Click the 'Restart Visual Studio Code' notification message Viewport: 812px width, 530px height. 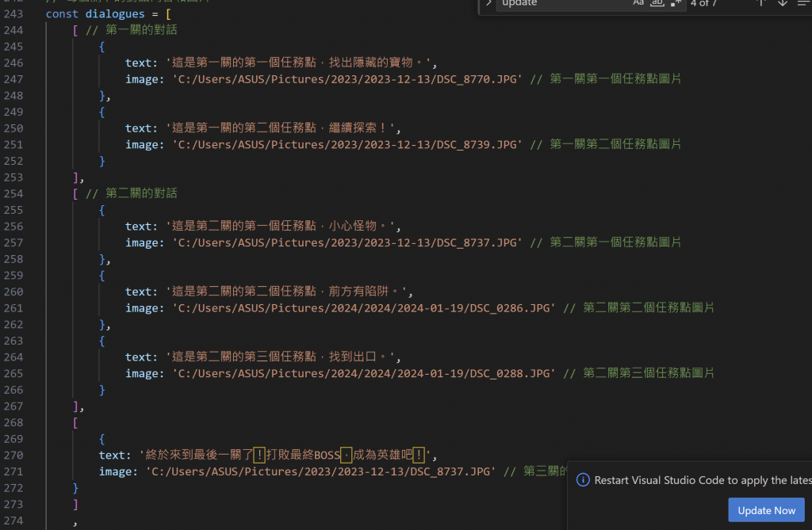pyautogui.click(x=703, y=480)
